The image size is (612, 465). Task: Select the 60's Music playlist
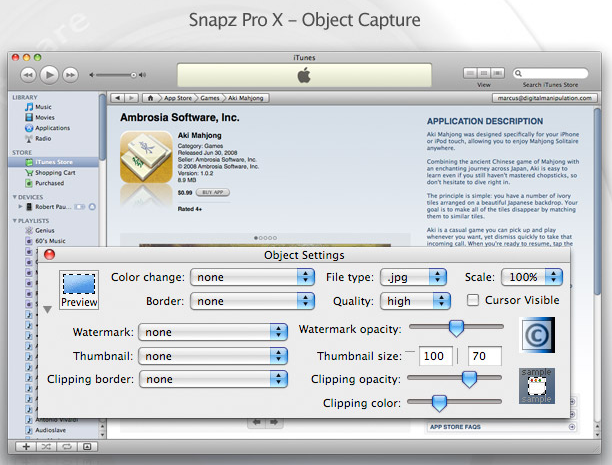tap(50, 241)
